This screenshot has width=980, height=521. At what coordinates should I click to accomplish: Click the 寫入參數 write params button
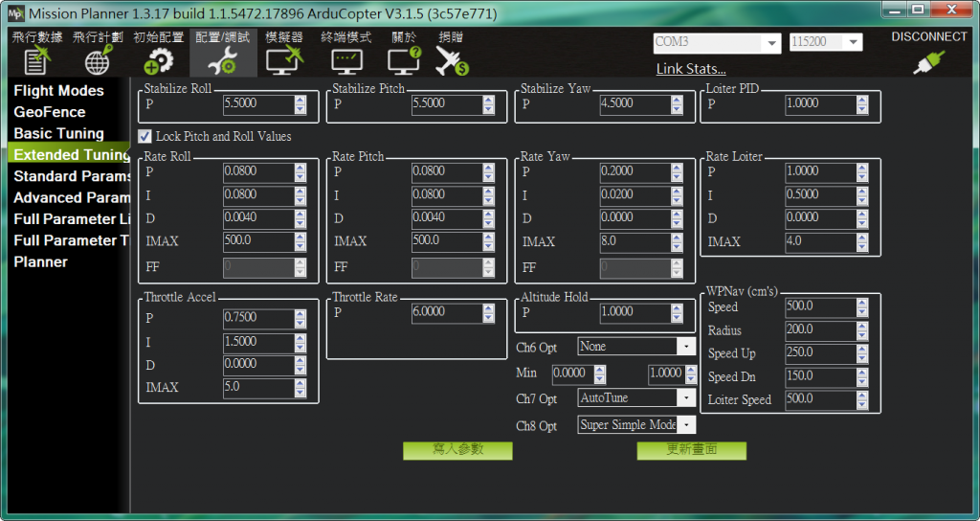click(x=457, y=450)
